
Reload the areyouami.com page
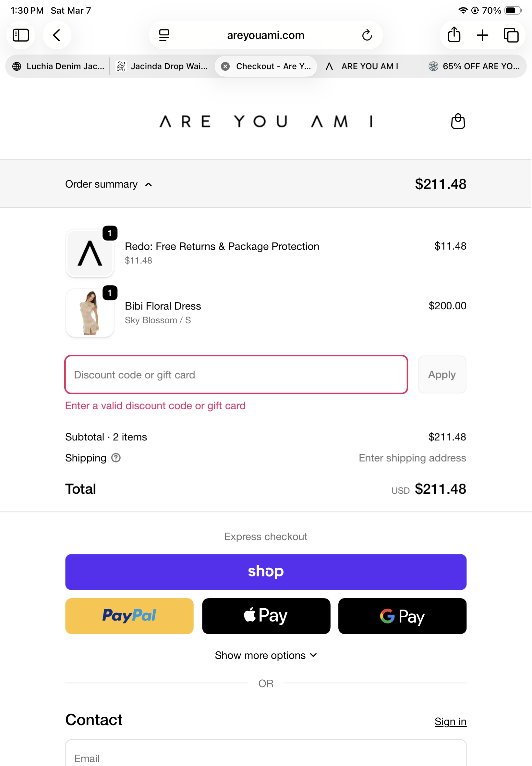(x=367, y=35)
